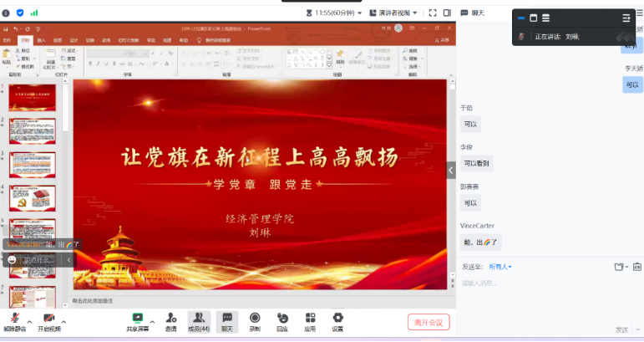
Task: Open the 演讲者视图 view dropdown
Action: [x=394, y=13]
